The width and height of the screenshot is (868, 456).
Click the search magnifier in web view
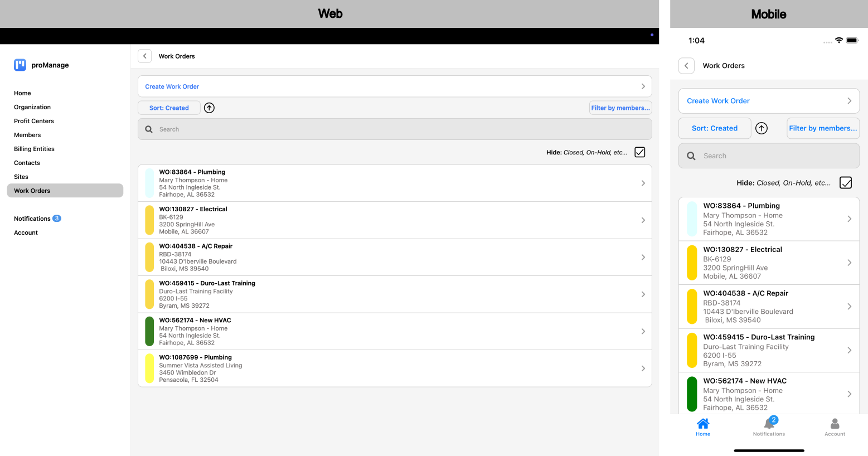pos(149,129)
